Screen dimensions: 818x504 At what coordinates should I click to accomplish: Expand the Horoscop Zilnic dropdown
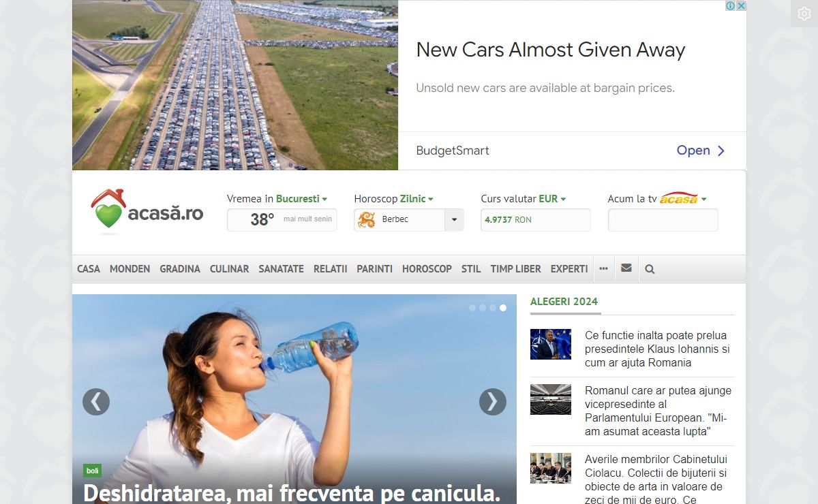[x=416, y=199]
